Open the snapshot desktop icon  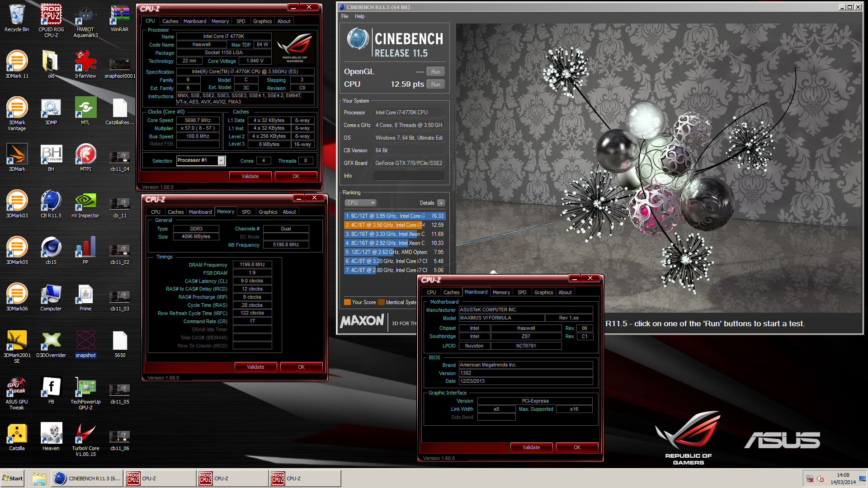point(85,344)
